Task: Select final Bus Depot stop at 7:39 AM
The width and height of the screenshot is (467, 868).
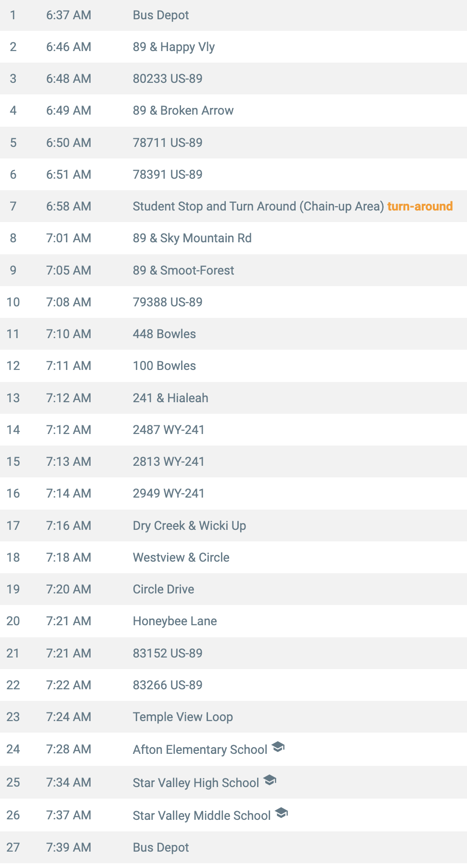Action: [x=233, y=847]
